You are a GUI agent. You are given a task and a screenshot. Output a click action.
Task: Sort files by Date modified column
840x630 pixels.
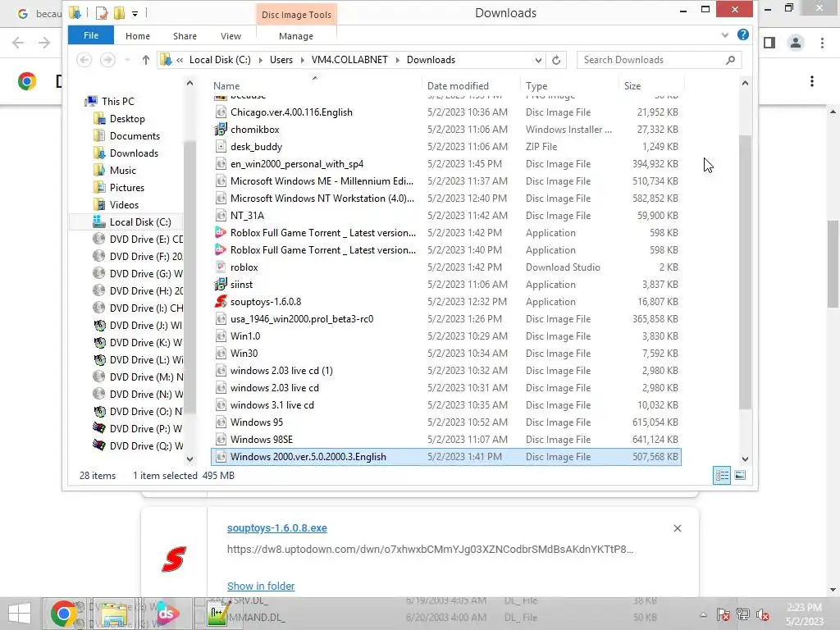(x=458, y=85)
